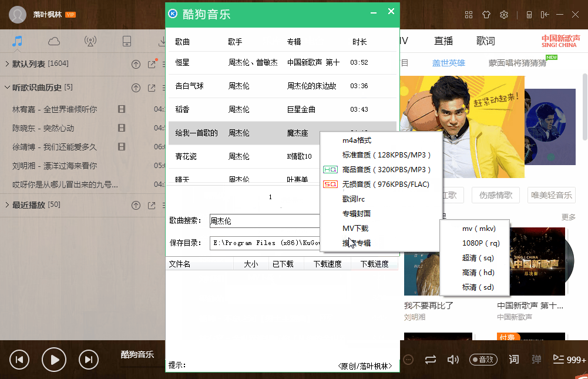Screen dimensions: 588x379
Task: Open the radio broadcast tab icon
Action: click(x=90, y=41)
